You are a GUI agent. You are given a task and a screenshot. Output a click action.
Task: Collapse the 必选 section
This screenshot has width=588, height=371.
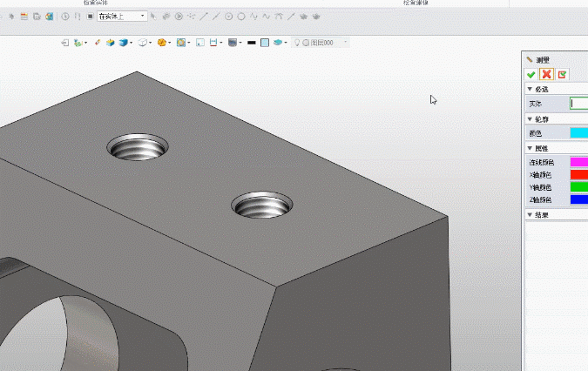pyautogui.click(x=530, y=89)
